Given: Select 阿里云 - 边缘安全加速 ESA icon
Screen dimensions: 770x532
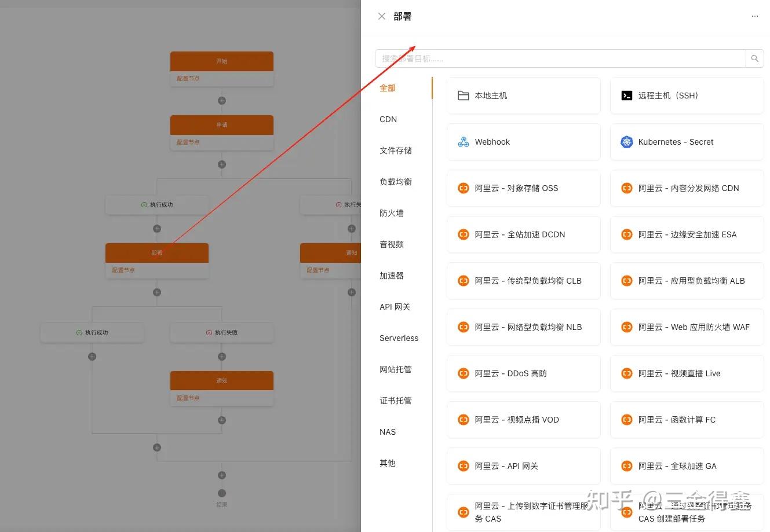Looking at the screenshot, I should pos(626,234).
